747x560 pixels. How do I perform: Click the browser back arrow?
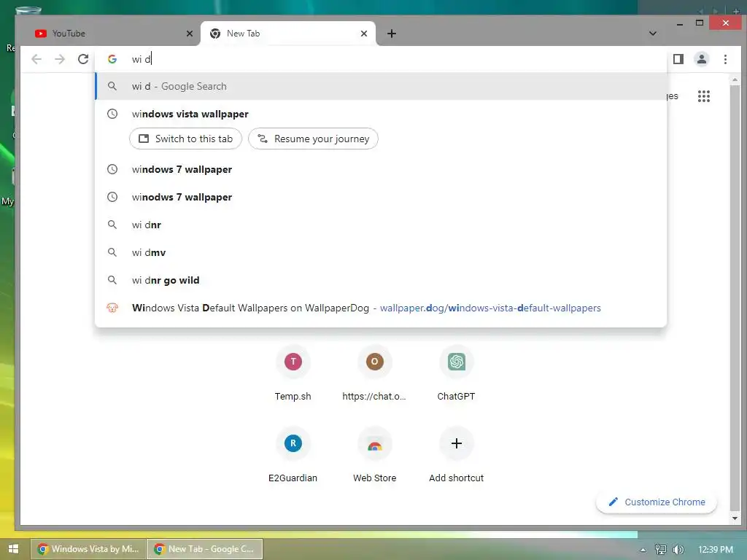(36, 59)
